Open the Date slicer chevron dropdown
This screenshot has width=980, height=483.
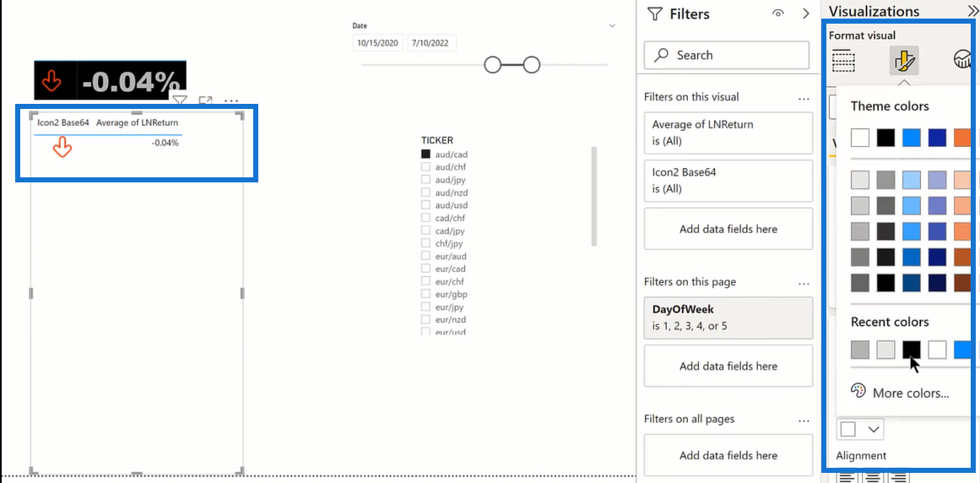coord(612,25)
